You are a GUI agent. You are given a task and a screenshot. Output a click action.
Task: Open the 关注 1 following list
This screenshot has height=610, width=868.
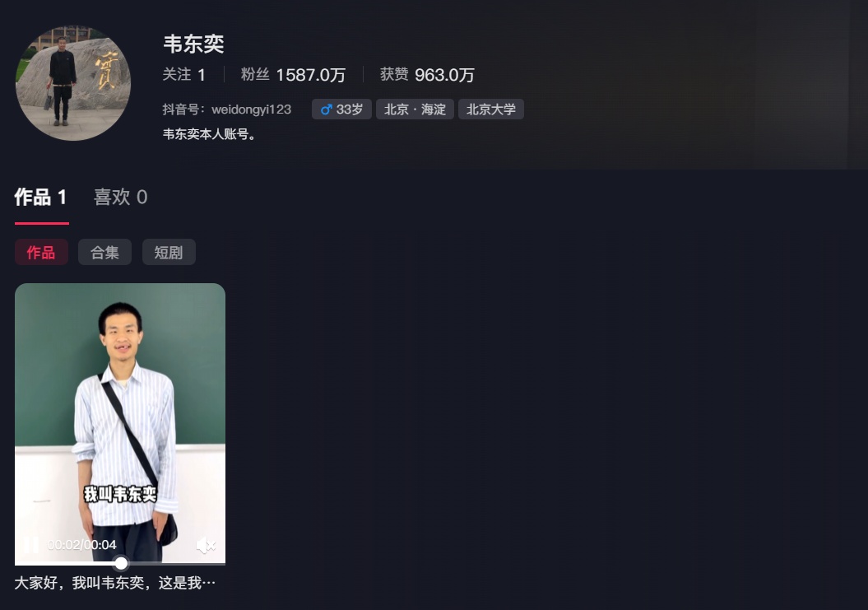click(x=183, y=75)
